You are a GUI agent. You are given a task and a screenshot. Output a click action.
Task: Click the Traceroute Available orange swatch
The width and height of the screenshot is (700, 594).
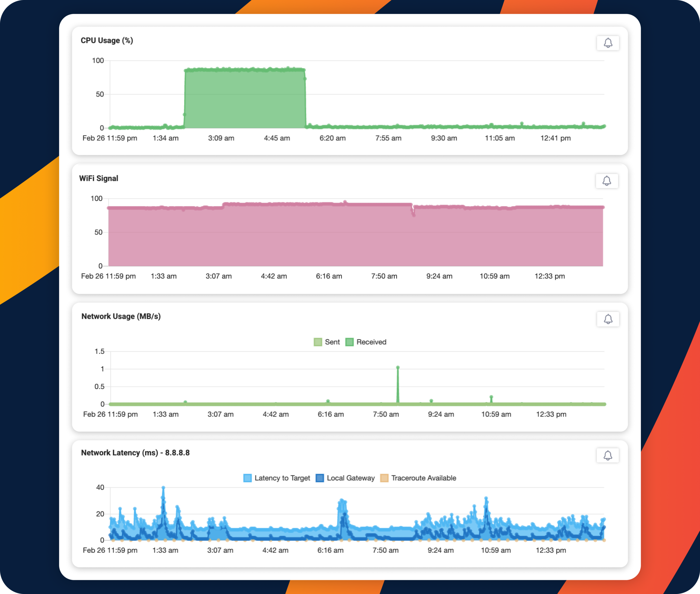384,478
